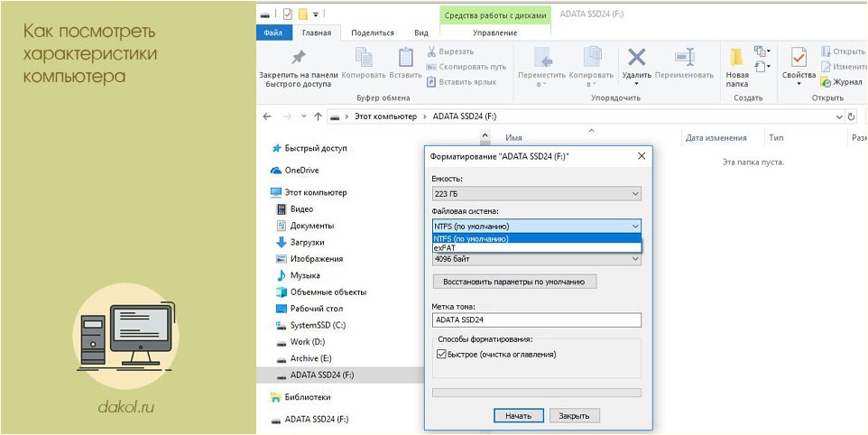
Task: Expand the address bar history dropdown
Action: pyautogui.click(x=839, y=116)
